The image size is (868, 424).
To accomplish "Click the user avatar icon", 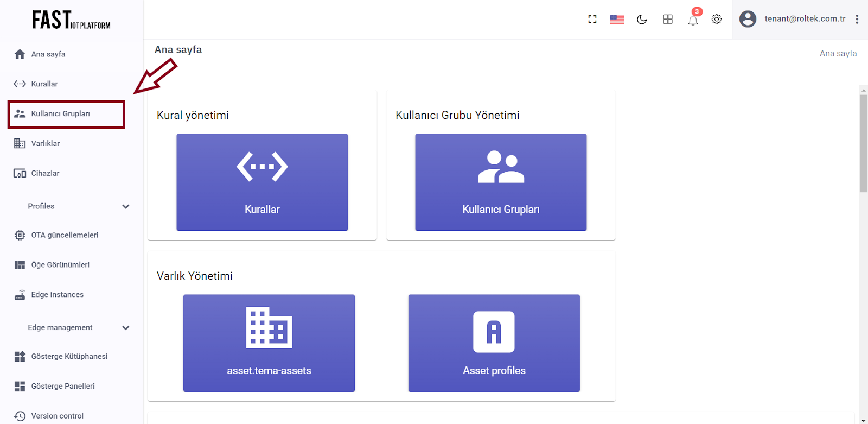I will coord(748,19).
